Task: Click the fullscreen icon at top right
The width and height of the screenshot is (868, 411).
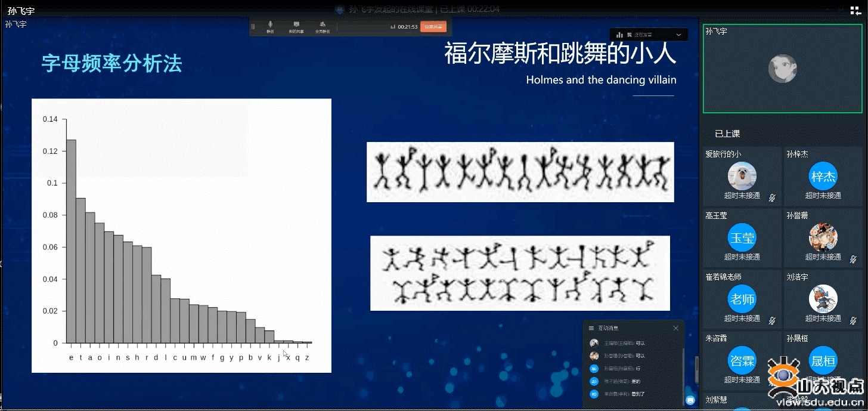Action: [x=855, y=10]
